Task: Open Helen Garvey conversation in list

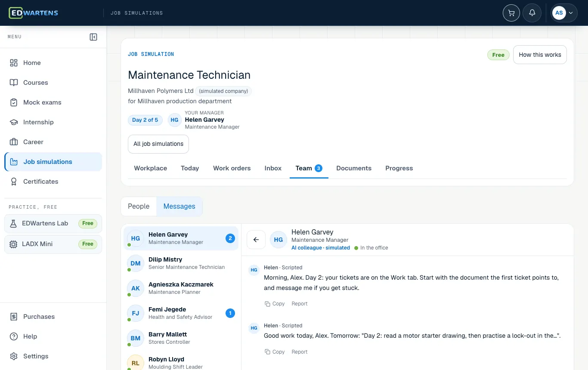Action: coord(181,238)
